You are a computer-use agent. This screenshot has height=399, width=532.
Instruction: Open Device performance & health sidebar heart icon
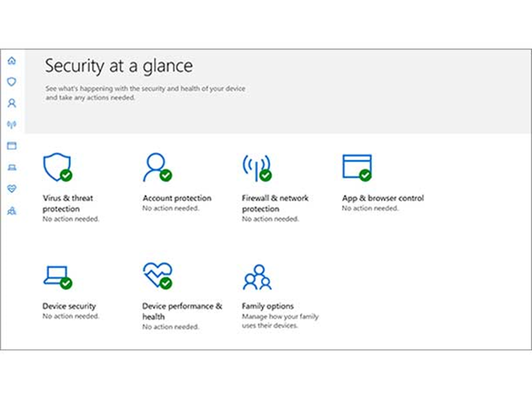[11, 189]
